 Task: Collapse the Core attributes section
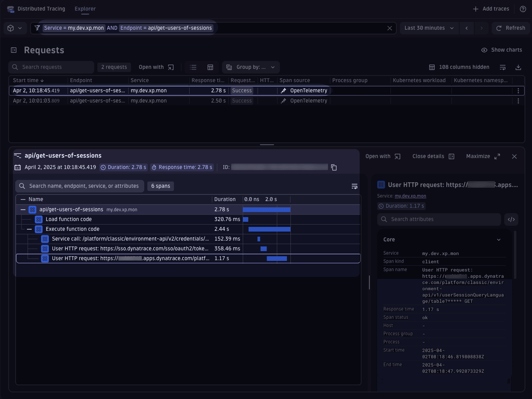(499, 240)
